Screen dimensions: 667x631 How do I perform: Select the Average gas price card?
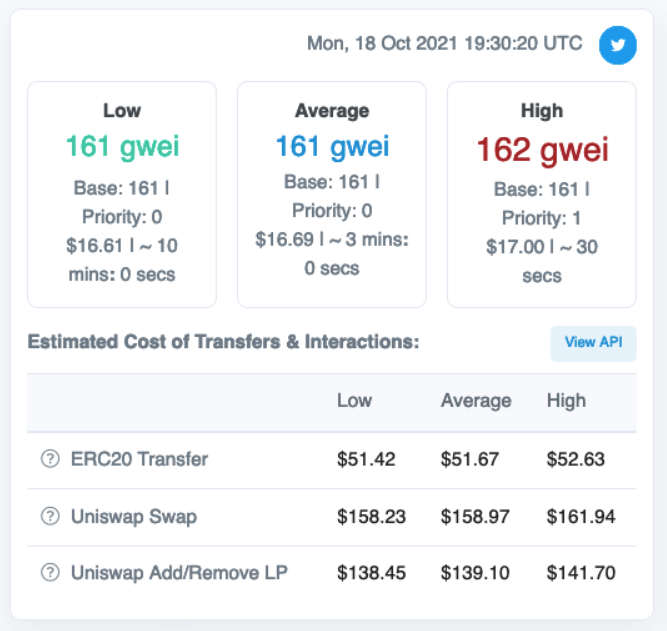(332, 194)
